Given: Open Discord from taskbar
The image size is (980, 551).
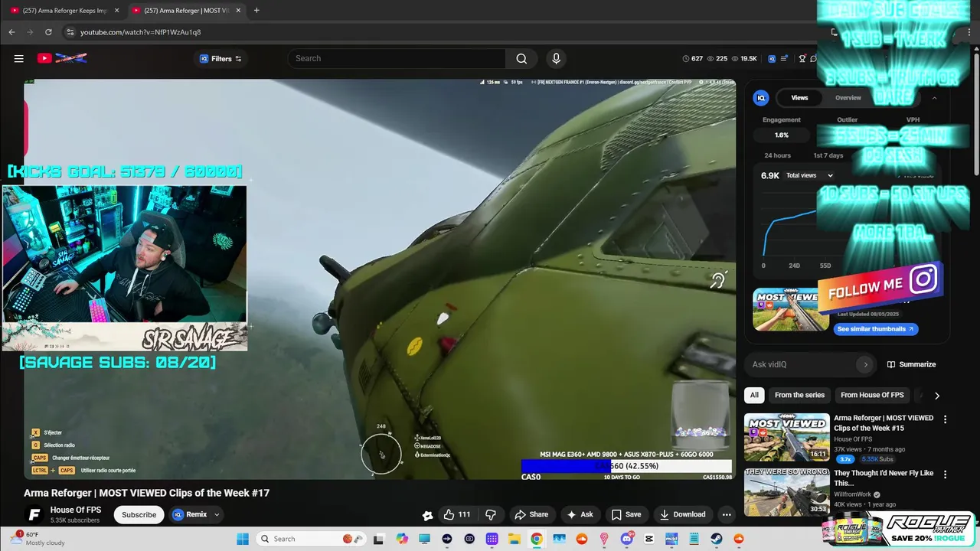Looking at the screenshot, I should coord(626,539).
